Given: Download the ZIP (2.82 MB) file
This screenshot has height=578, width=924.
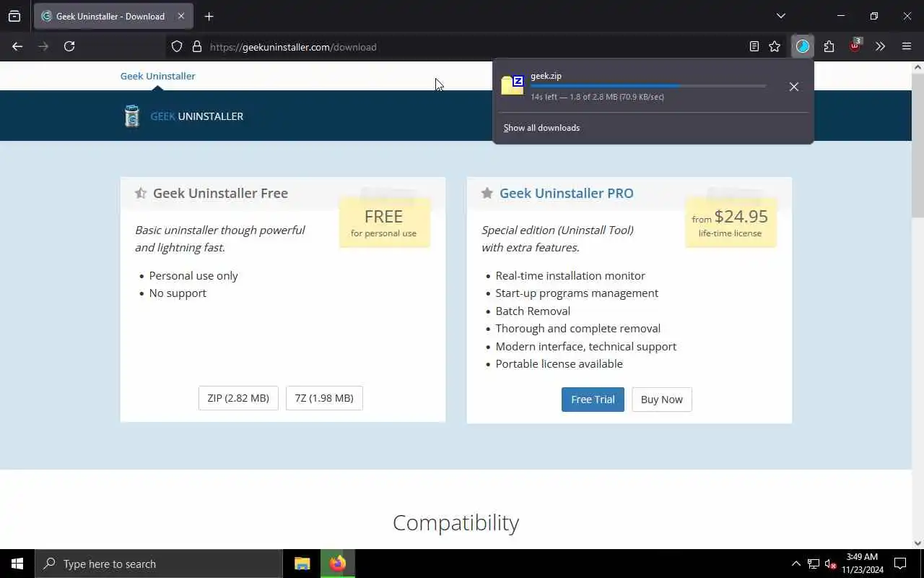Looking at the screenshot, I should click(x=238, y=398).
